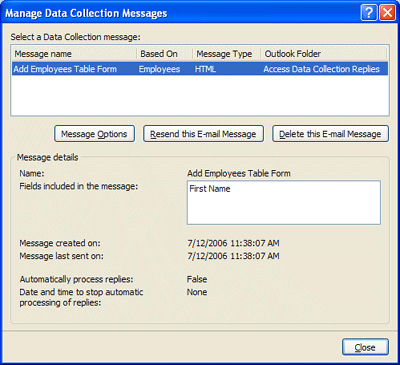Screen dimensions: 400x365
Task: Click Message created on date value
Action: pos(233,243)
